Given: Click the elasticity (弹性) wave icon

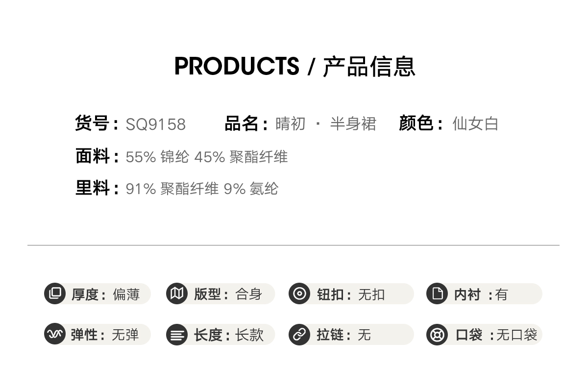Looking at the screenshot, I should pos(55,334).
